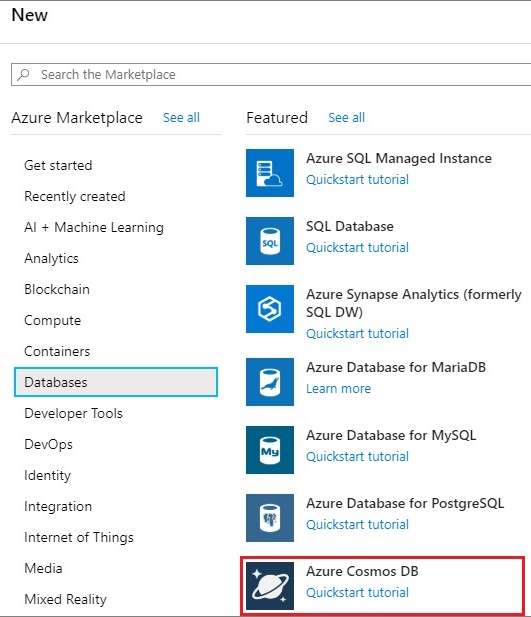531x617 pixels.
Task: Click the Azure Database for MariaDB icon
Action: (x=270, y=382)
